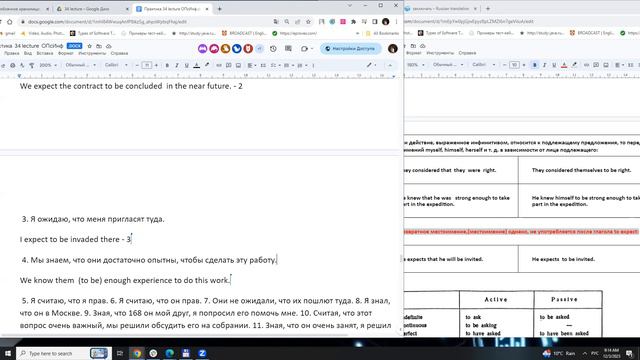Open the Вставка menu in left Docs
The width and height of the screenshot is (640, 360).
(45, 53)
